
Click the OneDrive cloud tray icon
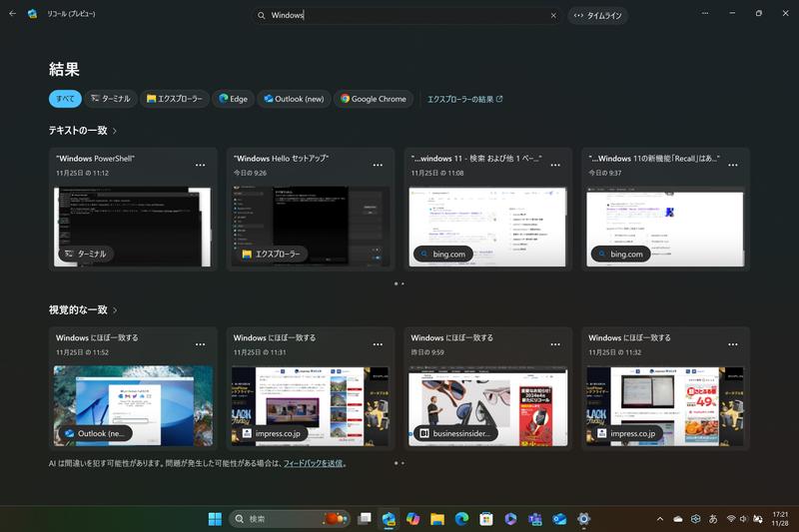678,519
